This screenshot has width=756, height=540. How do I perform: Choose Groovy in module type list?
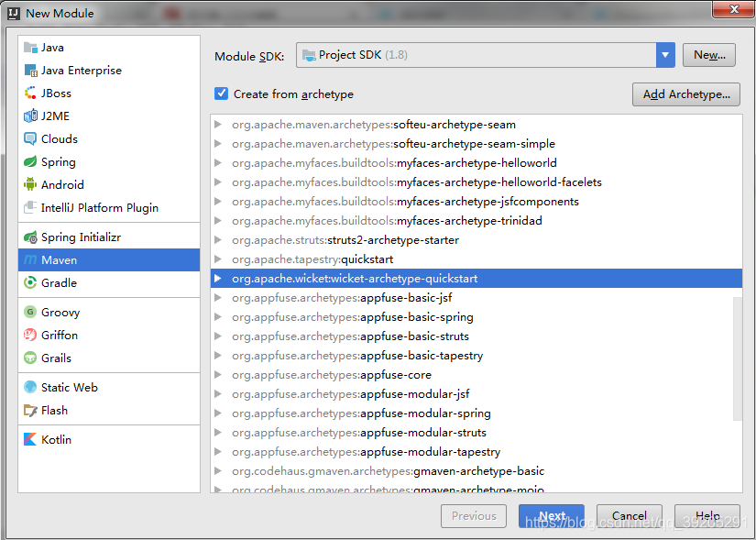109,313
